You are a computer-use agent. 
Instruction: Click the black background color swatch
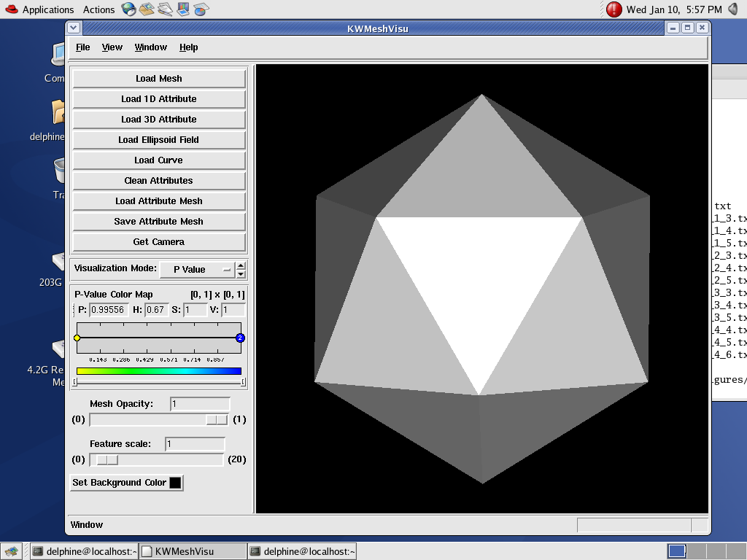(x=175, y=483)
